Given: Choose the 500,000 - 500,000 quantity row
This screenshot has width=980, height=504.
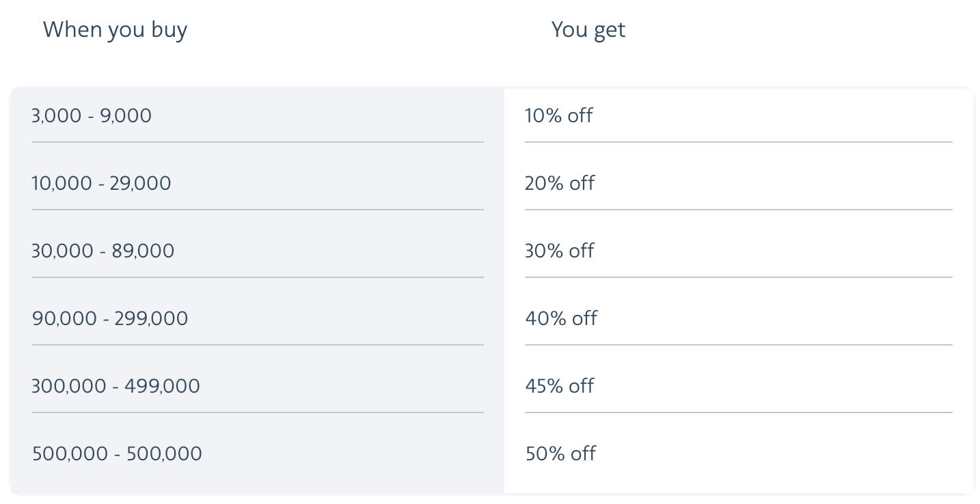Looking at the screenshot, I should pos(117,453).
